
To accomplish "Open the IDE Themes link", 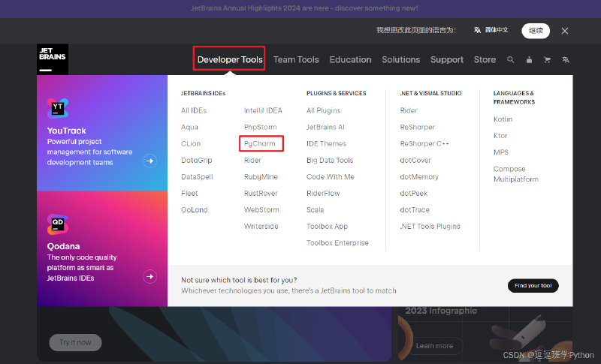I will click(x=326, y=143).
